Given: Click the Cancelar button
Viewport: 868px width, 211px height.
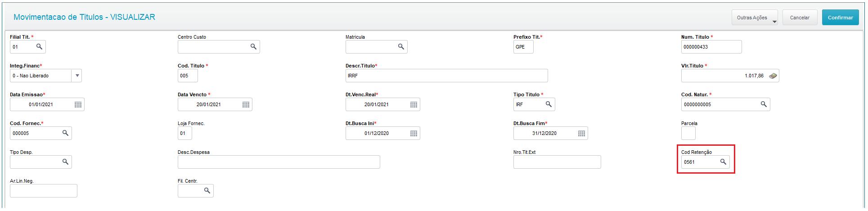Looking at the screenshot, I should [800, 18].
